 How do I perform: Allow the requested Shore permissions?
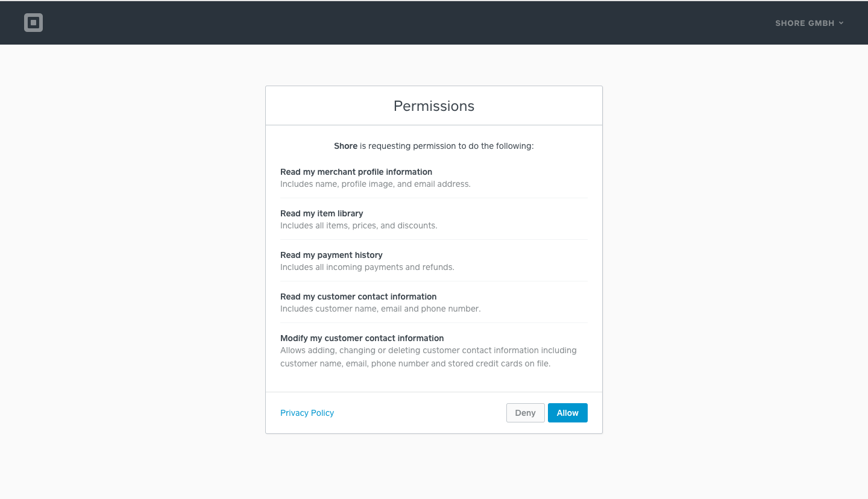click(567, 413)
